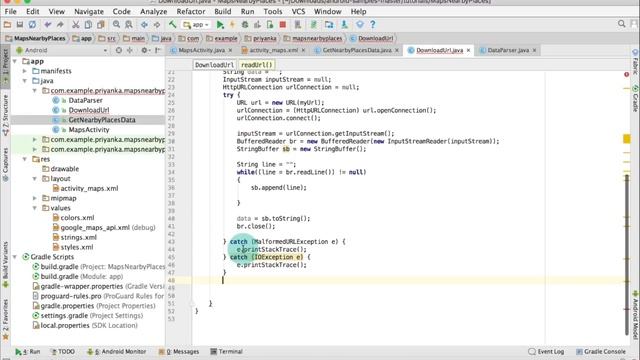Click the readUrl() breadcrumb in editor
The image size is (640, 360).
pyautogui.click(x=256, y=65)
